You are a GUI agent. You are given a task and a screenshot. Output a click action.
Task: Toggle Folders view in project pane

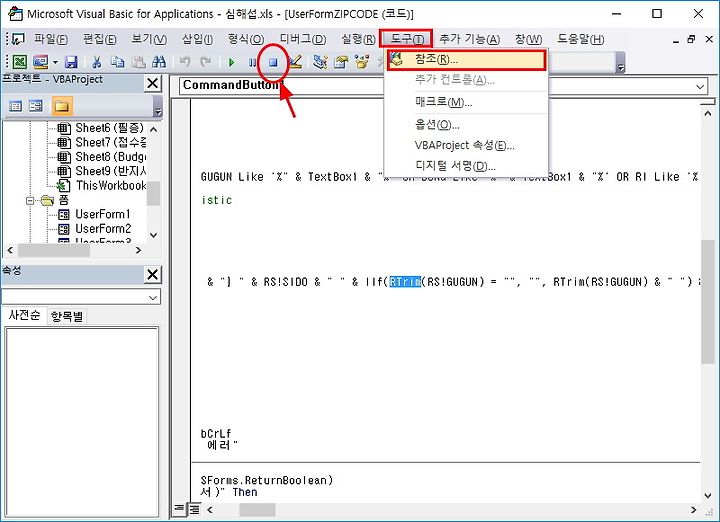pyautogui.click(x=62, y=106)
